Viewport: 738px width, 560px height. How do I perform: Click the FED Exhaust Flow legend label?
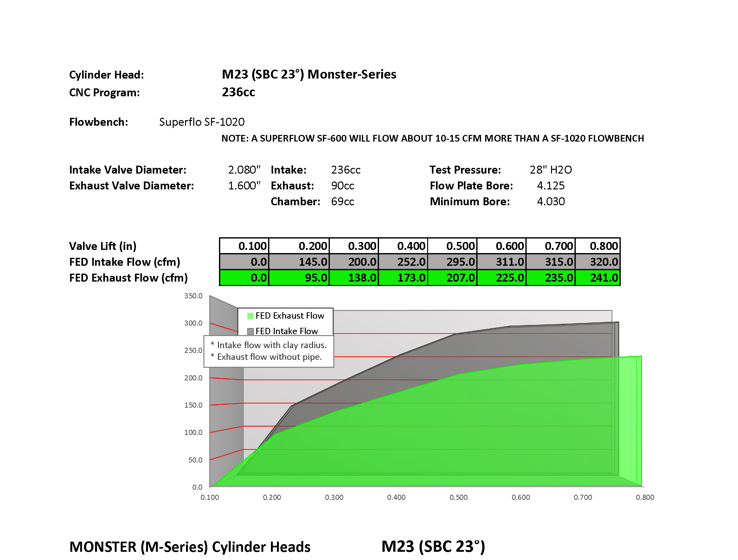coord(290,315)
